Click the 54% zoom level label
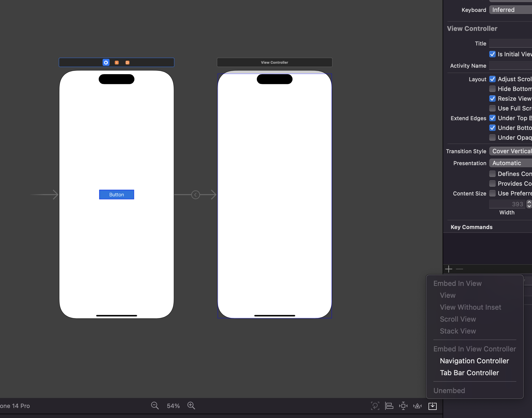 [x=173, y=406]
